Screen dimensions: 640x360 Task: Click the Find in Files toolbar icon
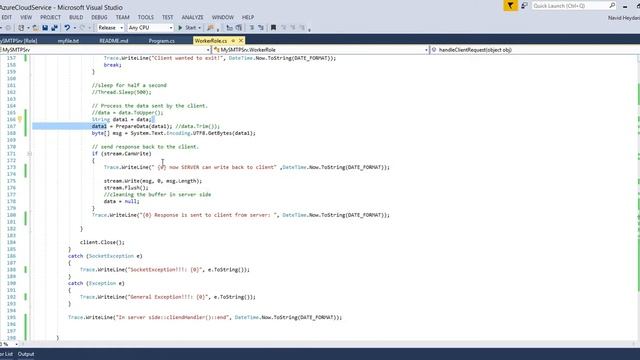coord(211,28)
